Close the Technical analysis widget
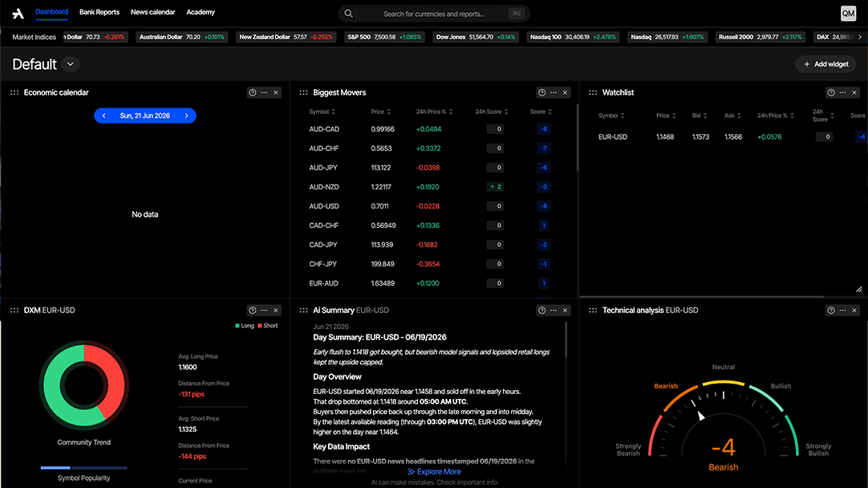Image resolution: width=868 pixels, height=488 pixels. [x=854, y=310]
